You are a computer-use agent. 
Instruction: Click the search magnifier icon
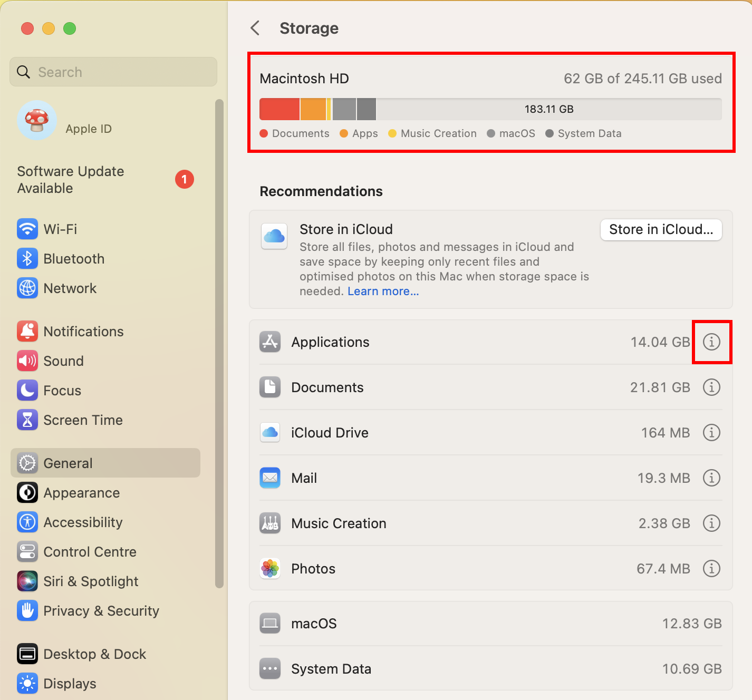(24, 72)
